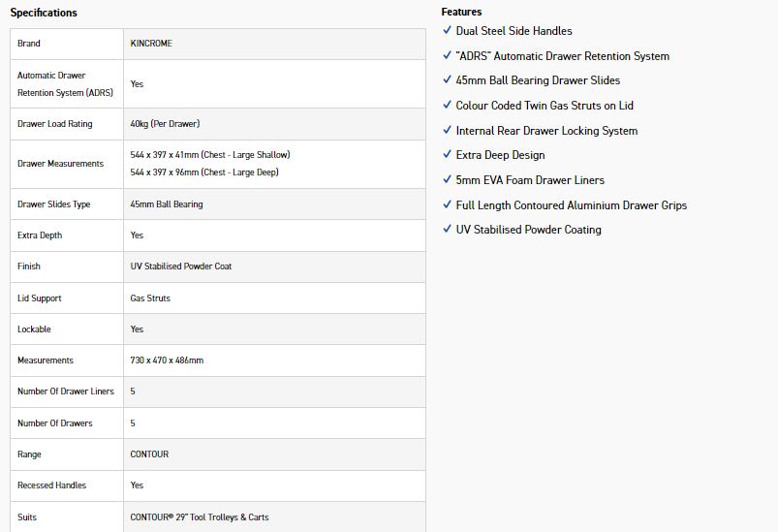
Task: Click checkmark beside 5mm EVA Foam Drawer Liners
Action: [x=447, y=179]
